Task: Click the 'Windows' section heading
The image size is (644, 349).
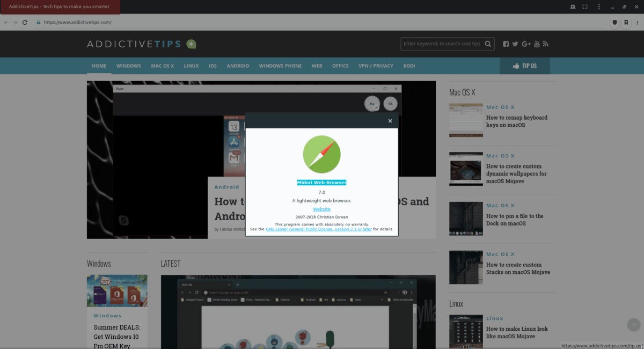Action: (x=99, y=264)
